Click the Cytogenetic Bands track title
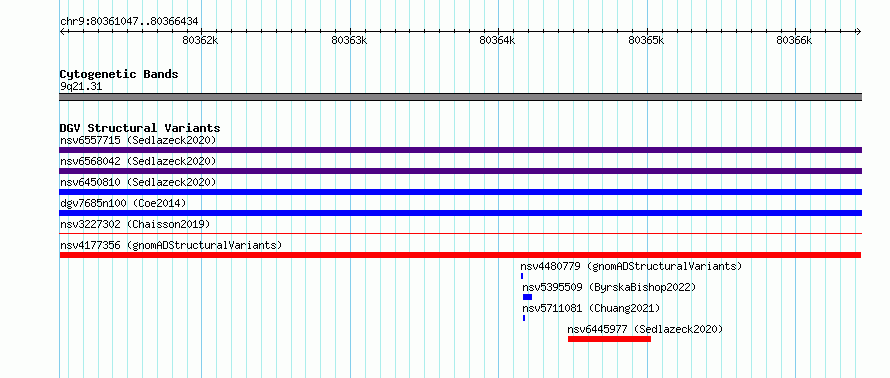The width and height of the screenshot is (890, 378). click(119, 74)
